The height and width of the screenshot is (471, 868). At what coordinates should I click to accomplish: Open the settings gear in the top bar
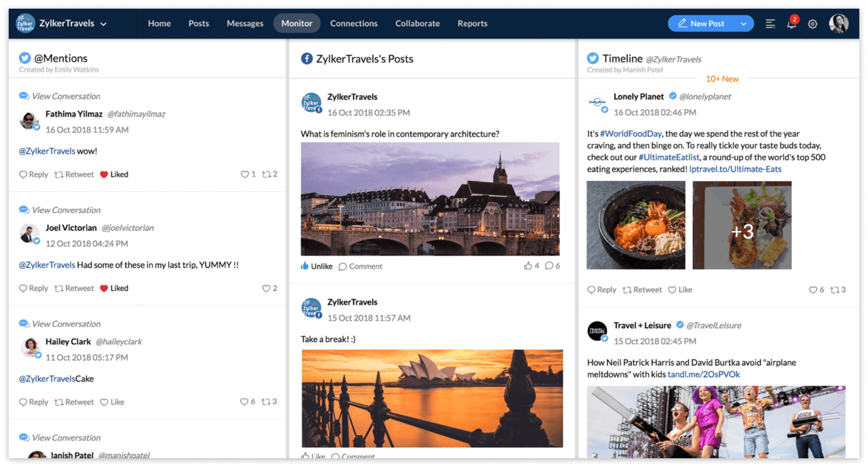point(812,23)
